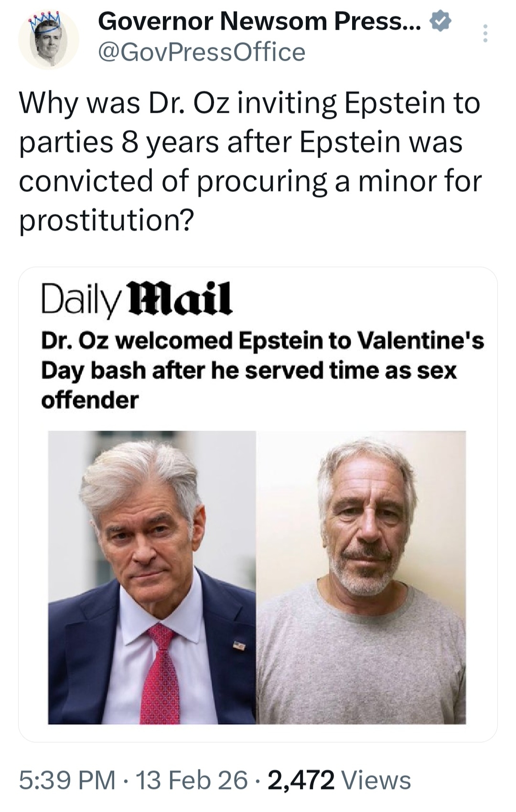Click the @GovPressOffice handle
This screenshot has width=516, height=812.
201,52
